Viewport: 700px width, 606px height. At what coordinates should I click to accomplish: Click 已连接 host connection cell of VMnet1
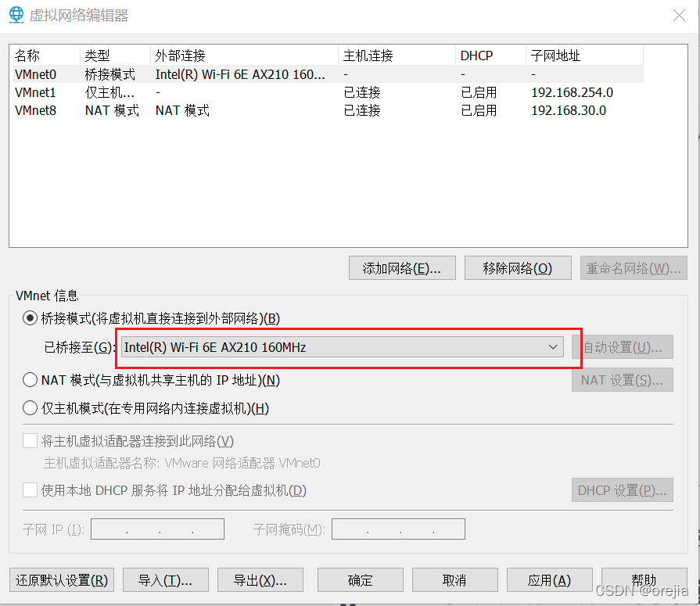(x=362, y=92)
